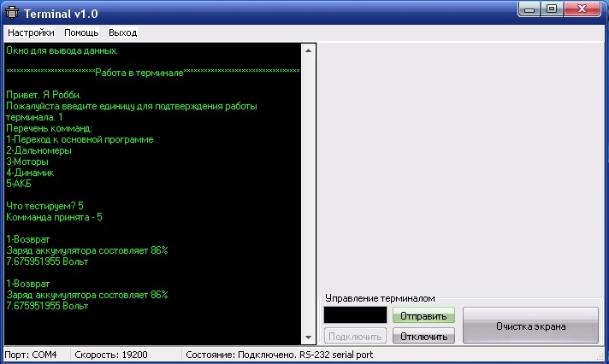Image resolution: width=609 pixels, height=364 pixels.
Task: Maximize the Terminal window
Action: click(552, 9)
